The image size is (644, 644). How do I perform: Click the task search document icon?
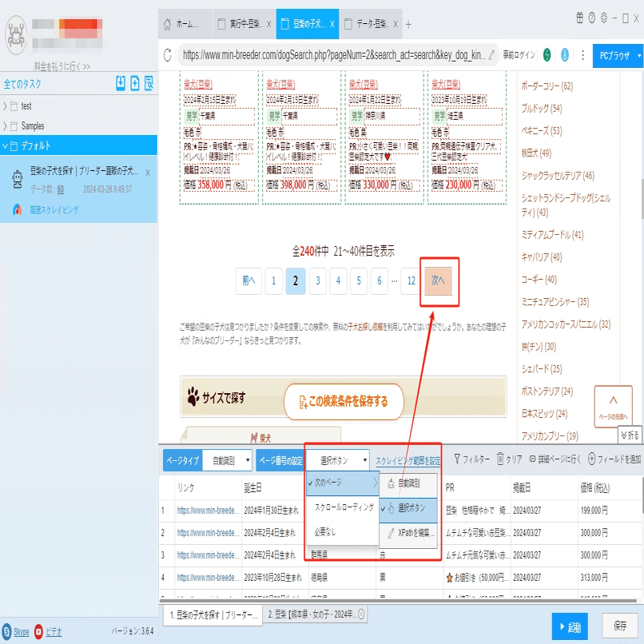149,83
